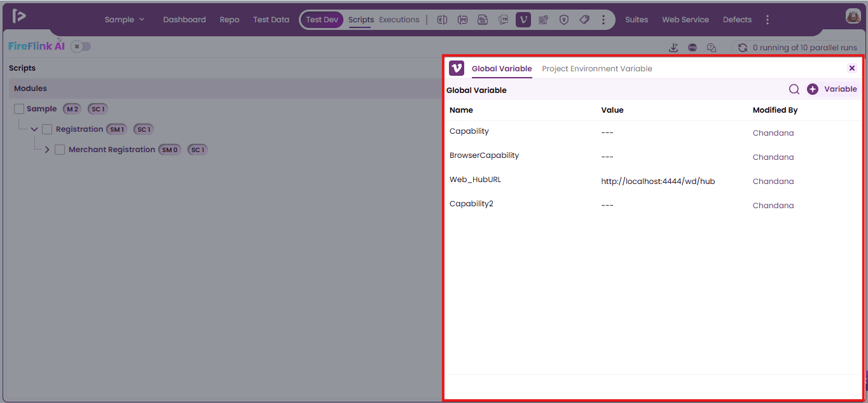Open the three-dot menu inside the toolbar pill

603,20
